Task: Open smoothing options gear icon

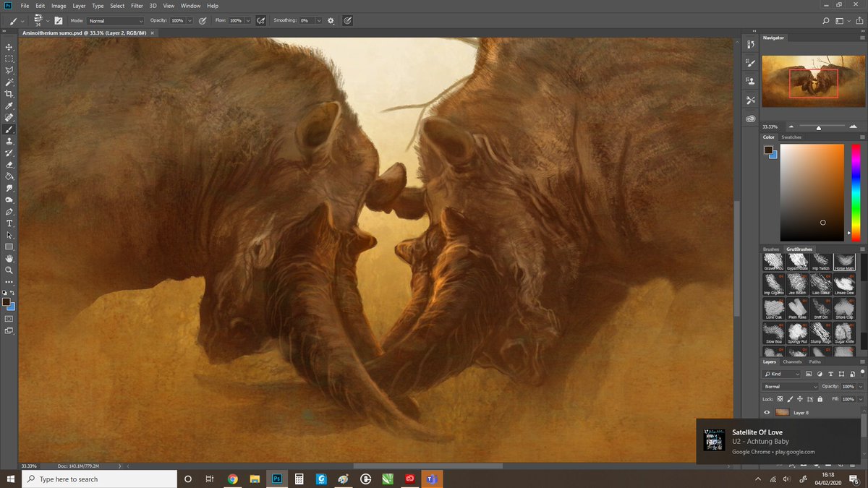Action: tap(331, 21)
